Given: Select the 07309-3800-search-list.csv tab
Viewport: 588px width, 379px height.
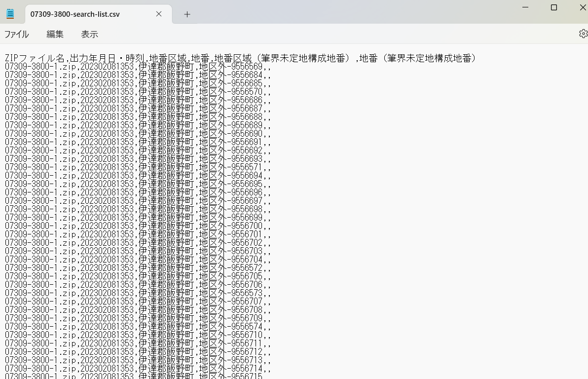Looking at the screenshot, I should click(99, 14).
